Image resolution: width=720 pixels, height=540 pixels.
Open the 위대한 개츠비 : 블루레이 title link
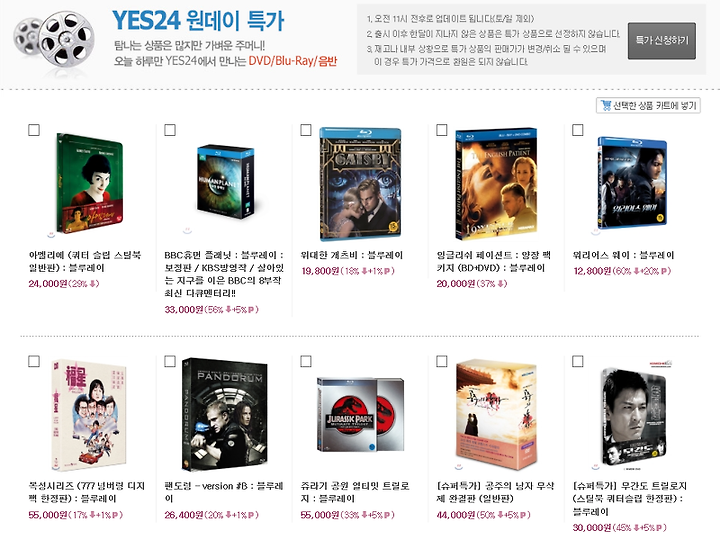(x=351, y=255)
